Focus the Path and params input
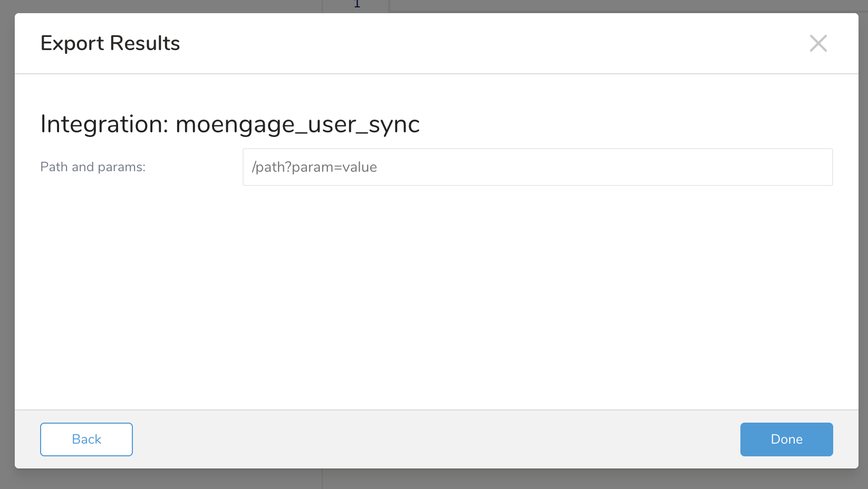The image size is (868, 489). click(537, 167)
